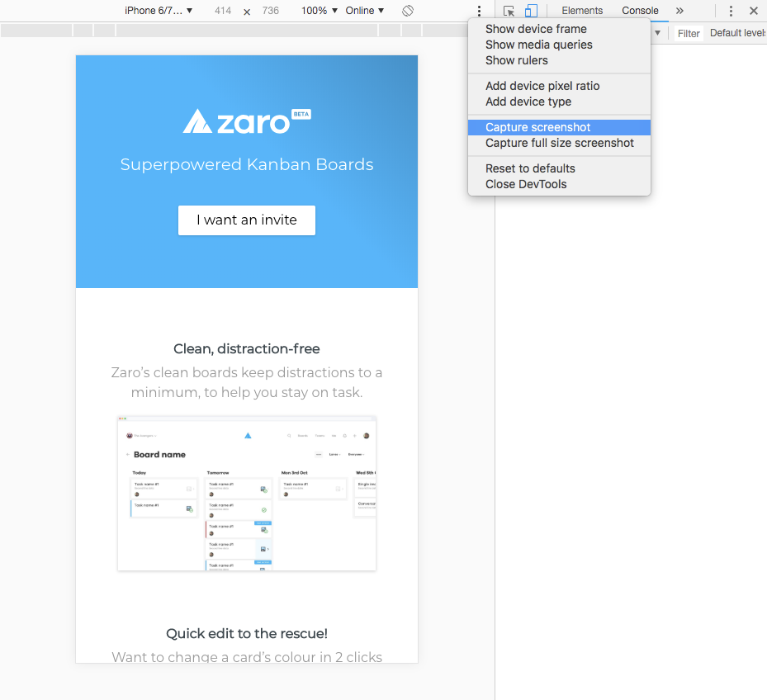
Task: Select Show device frame
Action: point(559,29)
